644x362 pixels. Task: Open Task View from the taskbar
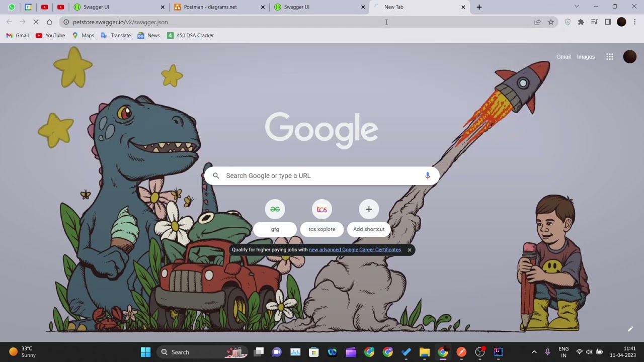pyautogui.click(x=259, y=352)
